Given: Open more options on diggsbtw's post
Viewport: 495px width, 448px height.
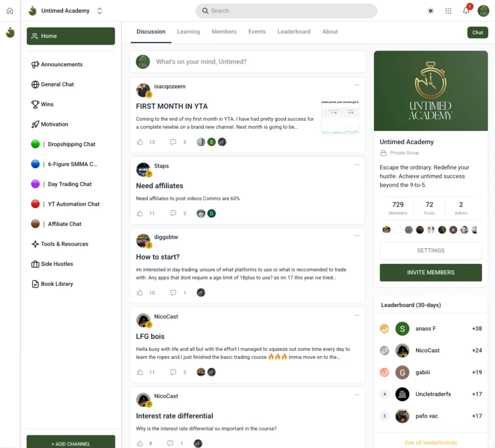Looking at the screenshot, I should (357, 236).
